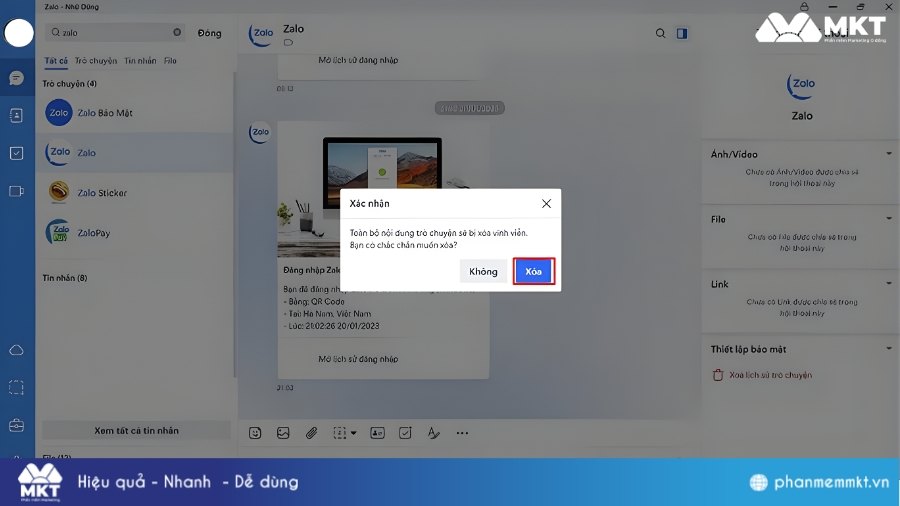Open the login notification image thumbnail
This screenshot has width=900, height=506.
[383, 189]
